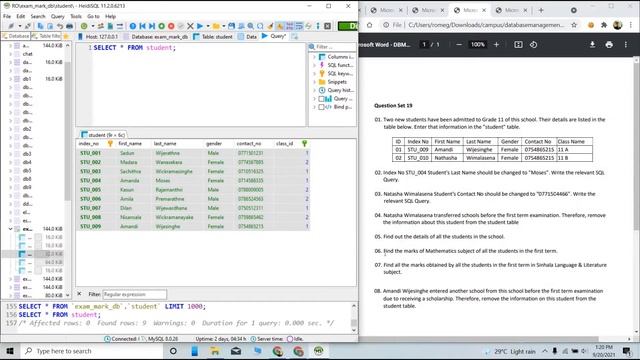Viewport: 640px width, 360px height.
Task: Click the find text magnifier icon
Action: pyautogui.click(x=251, y=26)
